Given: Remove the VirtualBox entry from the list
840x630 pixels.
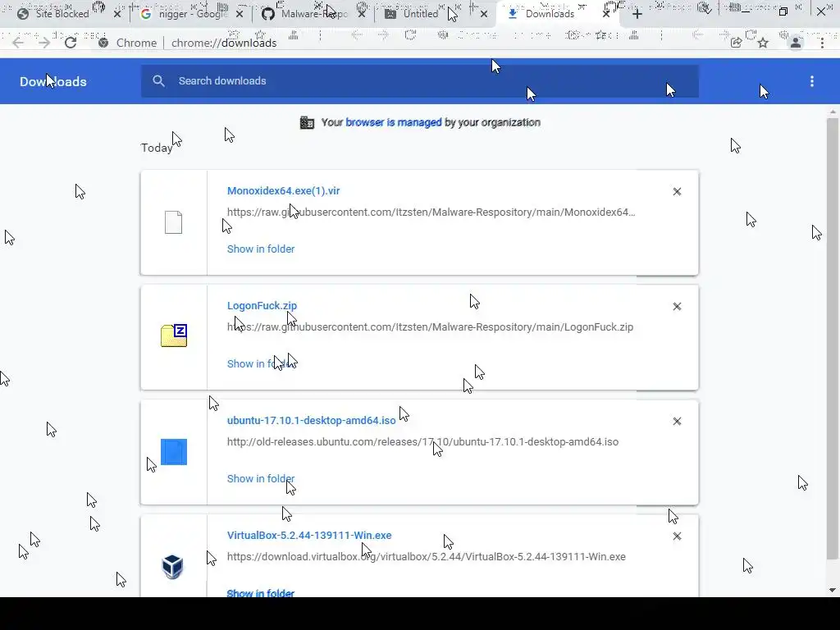Looking at the screenshot, I should click(677, 536).
